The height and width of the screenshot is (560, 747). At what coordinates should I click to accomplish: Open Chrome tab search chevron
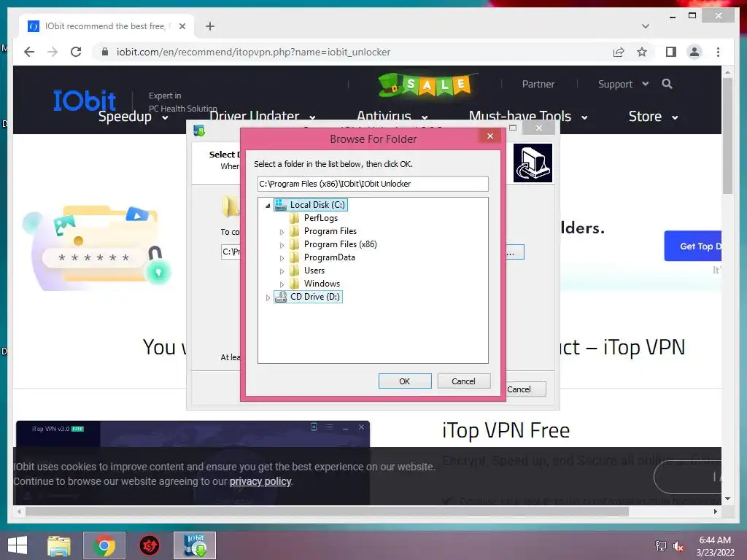click(x=646, y=26)
